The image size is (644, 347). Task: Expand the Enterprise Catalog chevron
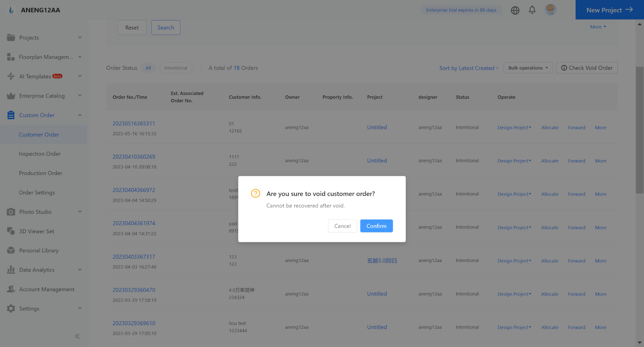tap(80, 96)
